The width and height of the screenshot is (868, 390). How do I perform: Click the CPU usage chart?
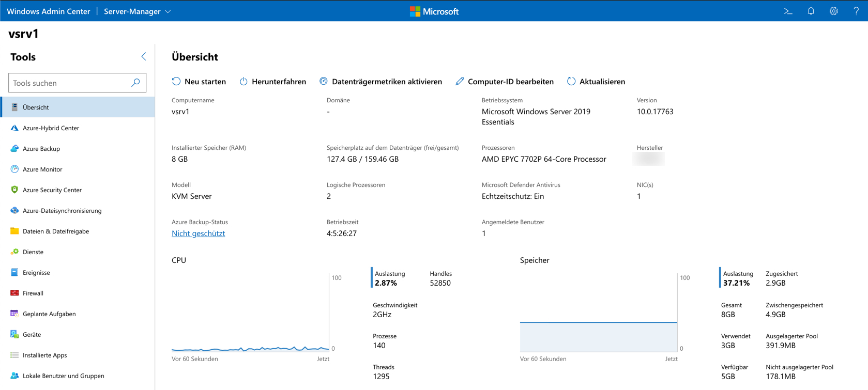250,313
